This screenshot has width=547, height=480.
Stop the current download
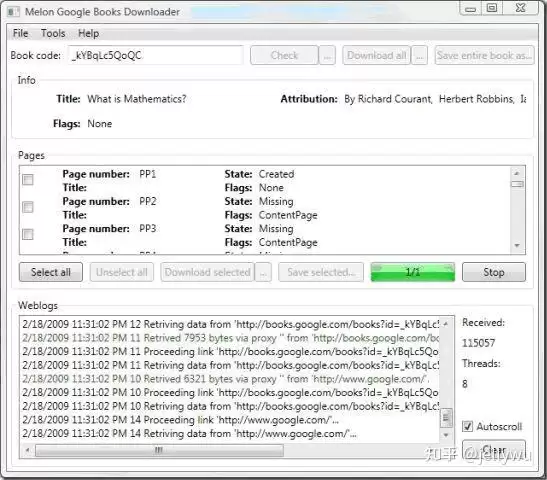[x=494, y=272]
